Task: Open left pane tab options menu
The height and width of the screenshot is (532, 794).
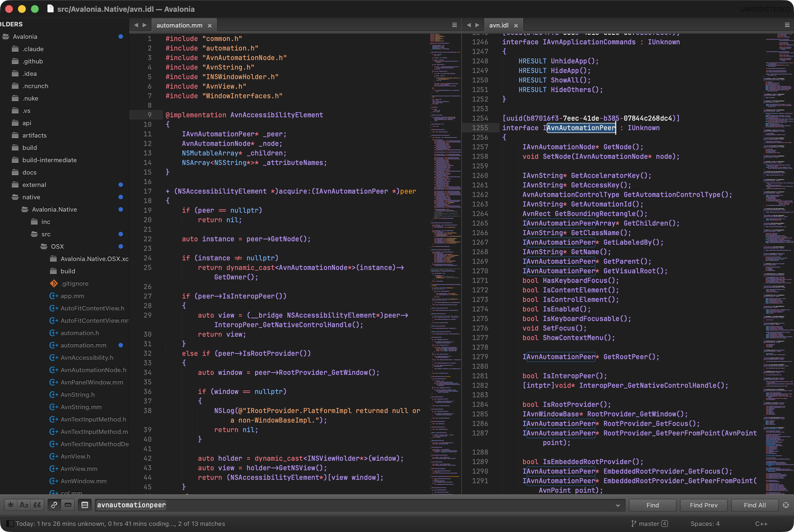Action: [x=454, y=25]
